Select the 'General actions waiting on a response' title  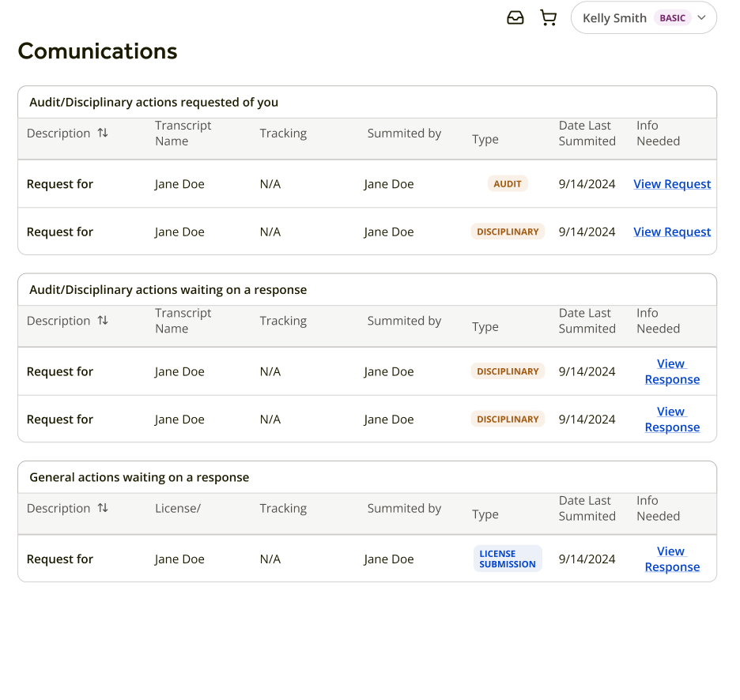pos(139,477)
